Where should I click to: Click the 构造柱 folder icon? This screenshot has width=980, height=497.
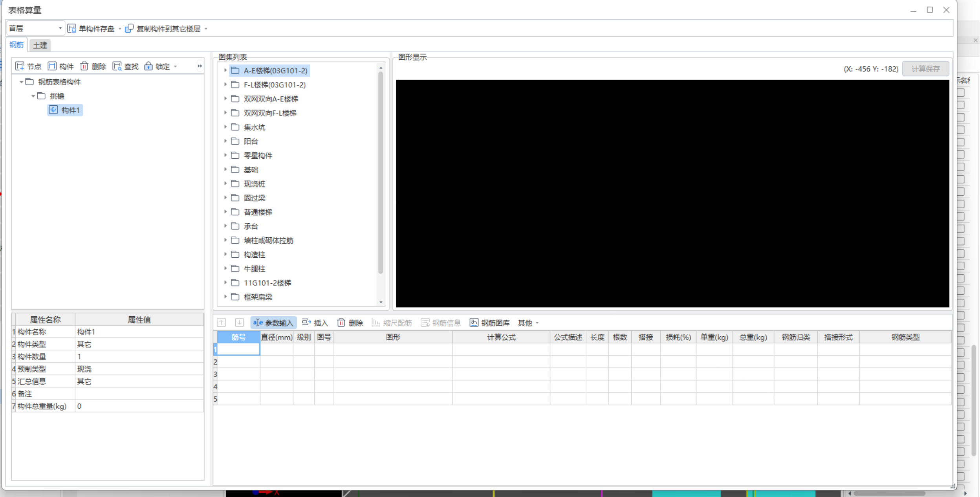235,255
